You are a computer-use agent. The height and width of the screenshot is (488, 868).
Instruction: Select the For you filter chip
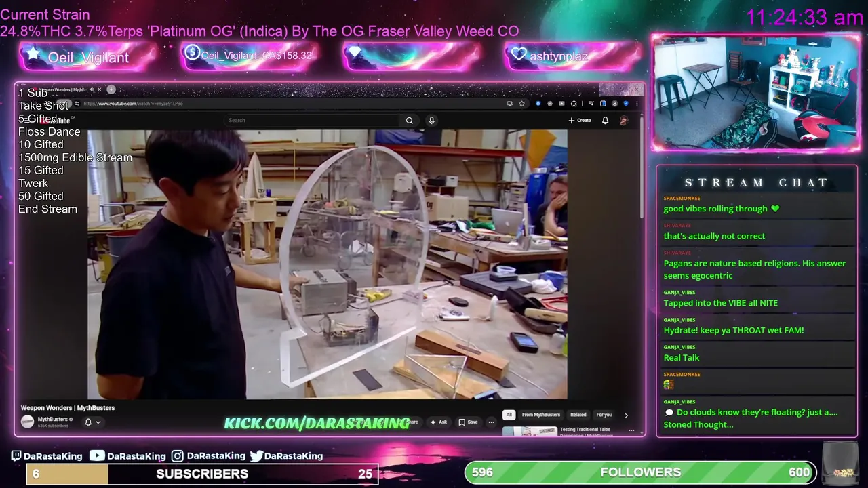point(604,415)
